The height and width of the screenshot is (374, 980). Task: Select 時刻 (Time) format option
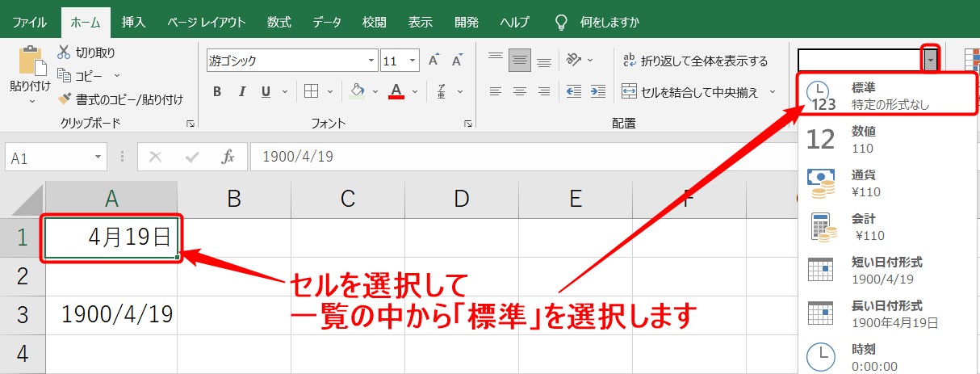pyautogui.click(x=889, y=356)
